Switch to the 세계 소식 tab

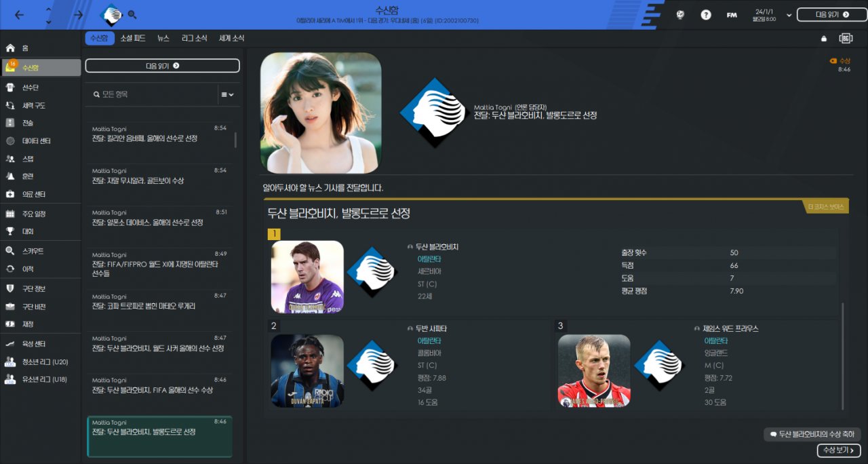(x=231, y=39)
